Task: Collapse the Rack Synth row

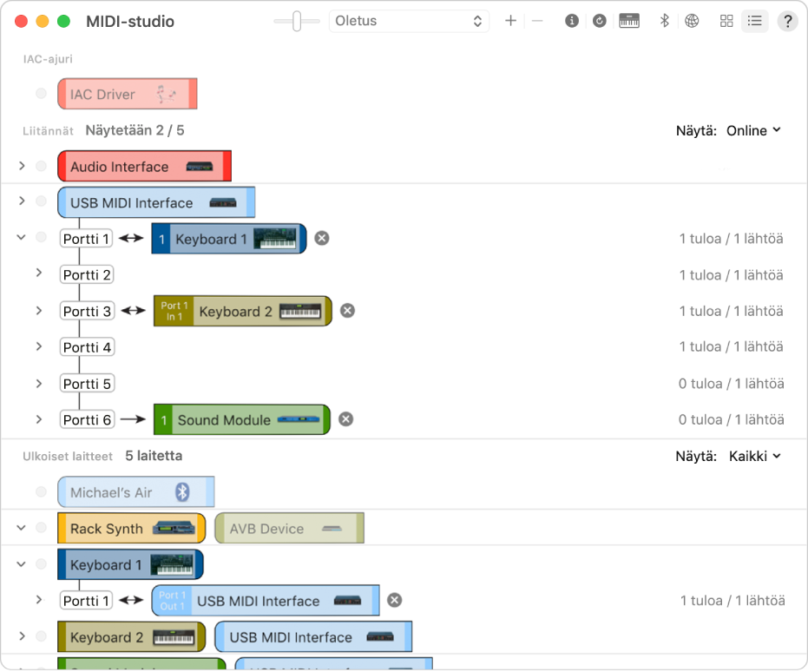Action: [21, 528]
